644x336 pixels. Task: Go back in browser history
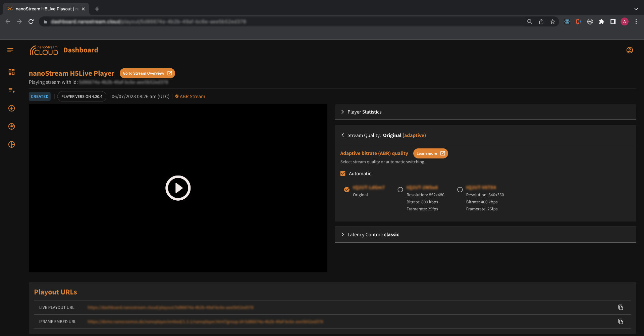[x=8, y=21]
